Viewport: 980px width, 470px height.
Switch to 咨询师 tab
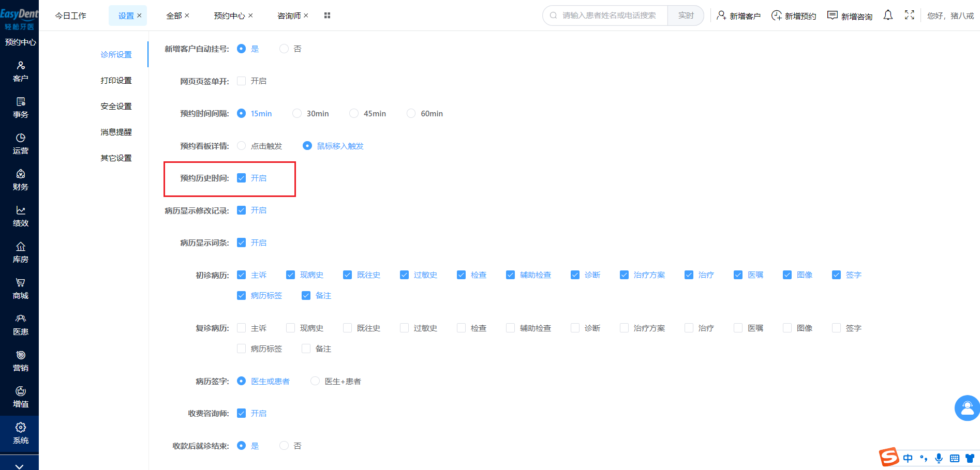[x=289, y=16]
